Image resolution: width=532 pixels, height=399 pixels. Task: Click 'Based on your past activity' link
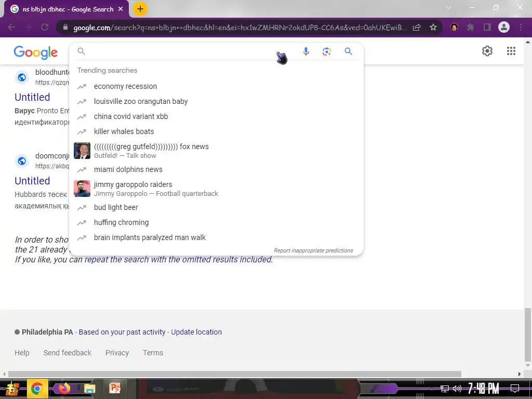click(x=122, y=332)
